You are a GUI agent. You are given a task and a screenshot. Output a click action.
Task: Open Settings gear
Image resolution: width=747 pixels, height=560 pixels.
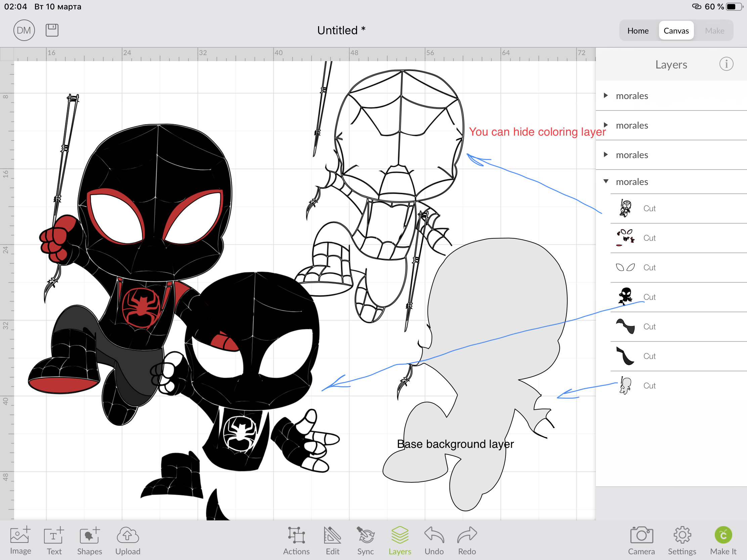[x=682, y=541]
